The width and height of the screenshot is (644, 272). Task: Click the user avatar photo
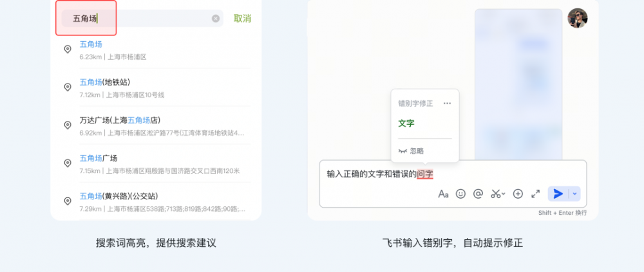(578, 19)
